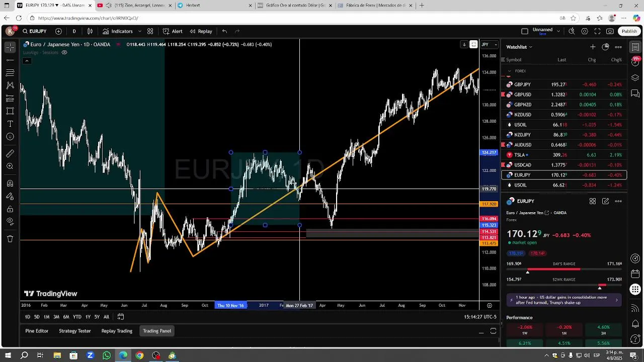Open the indicator templates grid icon
The width and height of the screenshot is (644, 362).
pos(150,31)
